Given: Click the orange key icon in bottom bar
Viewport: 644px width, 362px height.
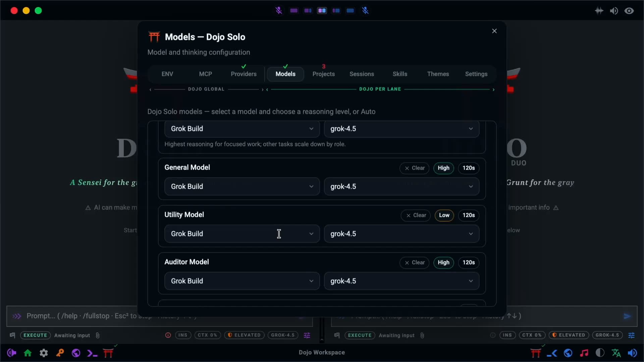Looking at the screenshot, I should [60, 353].
